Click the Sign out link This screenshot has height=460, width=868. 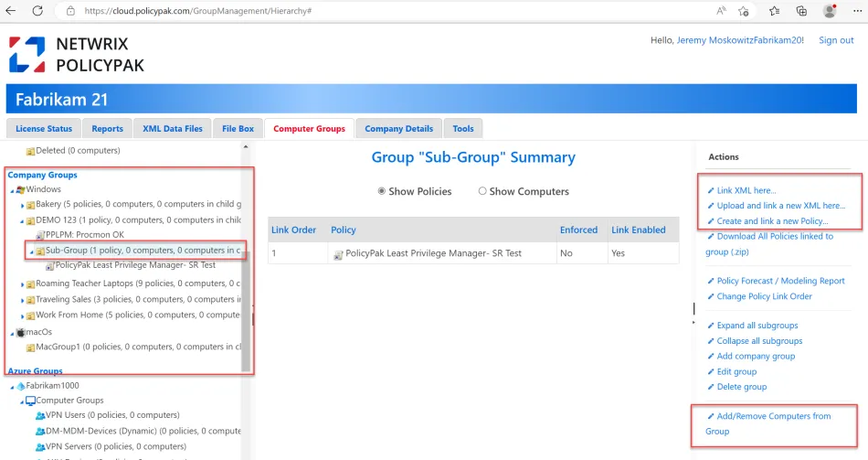(836, 40)
